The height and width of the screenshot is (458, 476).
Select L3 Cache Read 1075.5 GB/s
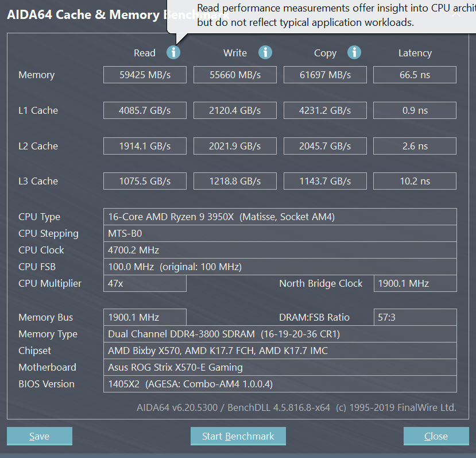[145, 181]
